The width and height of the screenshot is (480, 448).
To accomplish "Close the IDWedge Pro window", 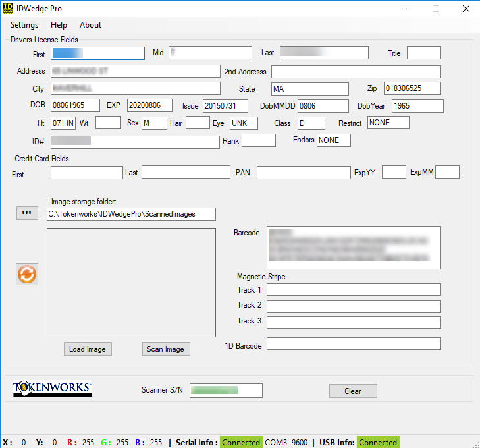I will (x=466, y=9).
